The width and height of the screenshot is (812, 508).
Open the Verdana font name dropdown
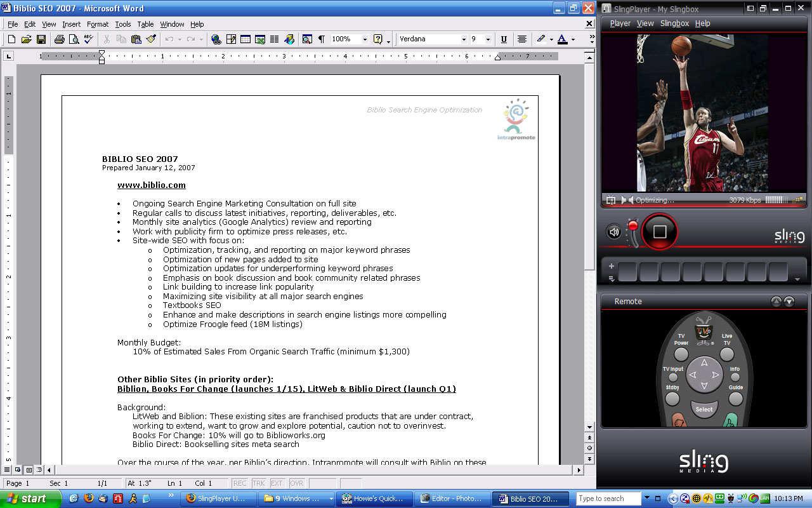[464, 39]
